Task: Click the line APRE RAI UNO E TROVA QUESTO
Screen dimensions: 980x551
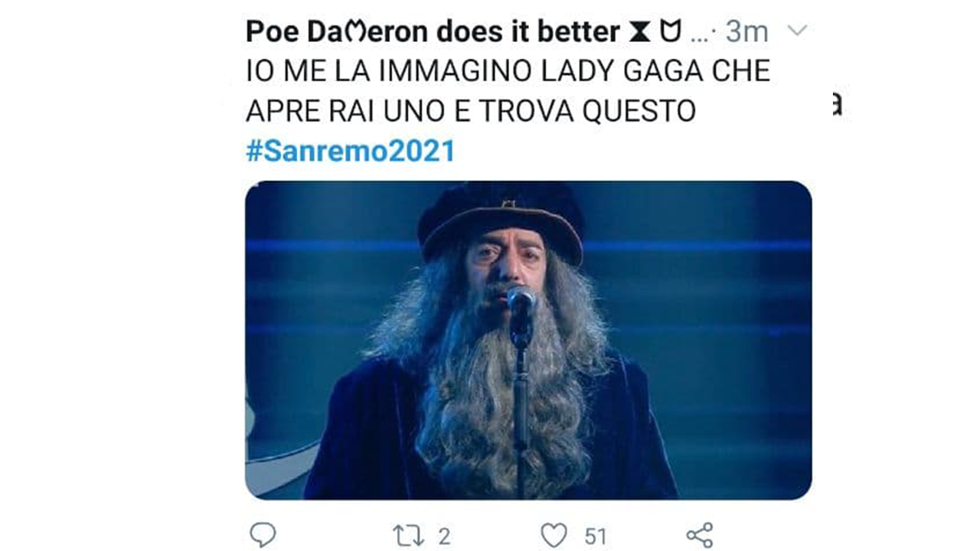Action: [x=471, y=111]
